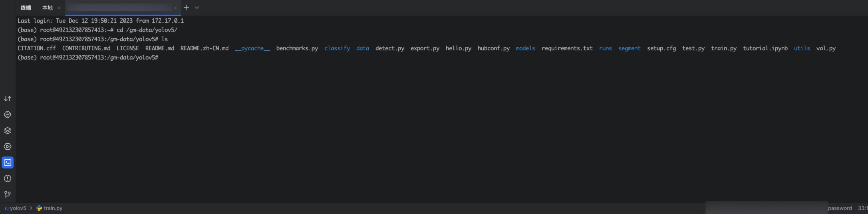Click the utils directory name in output

tap(802, 48)
